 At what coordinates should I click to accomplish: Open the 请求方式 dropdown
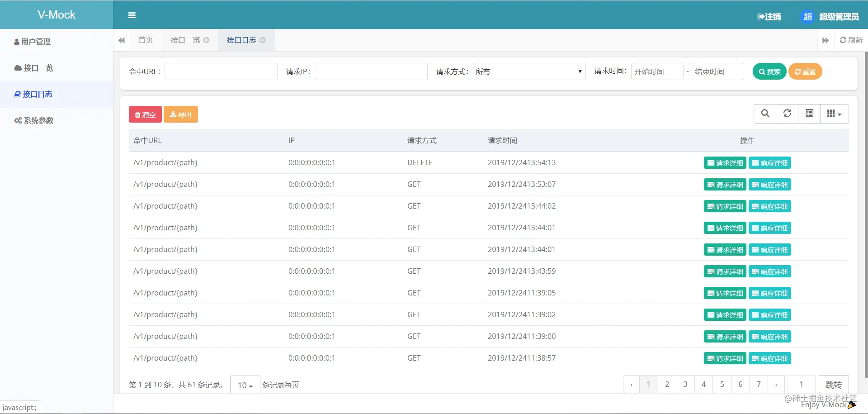(x=529, y=71)
